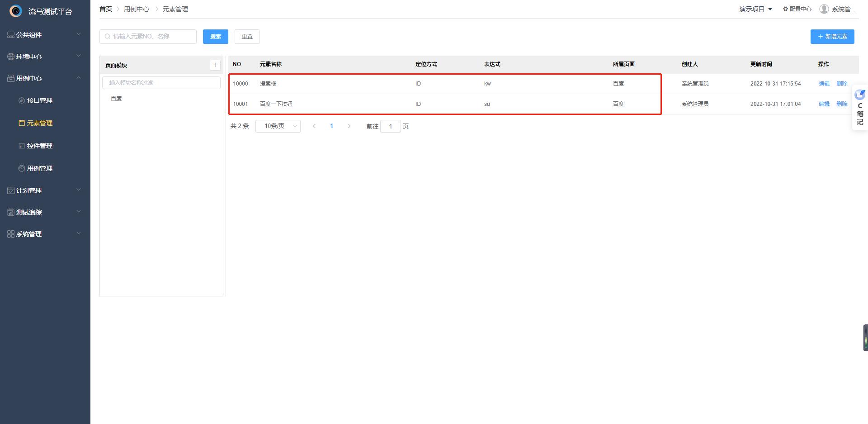
Task: Click the system user avatar icon
Action: click(824, 9)
